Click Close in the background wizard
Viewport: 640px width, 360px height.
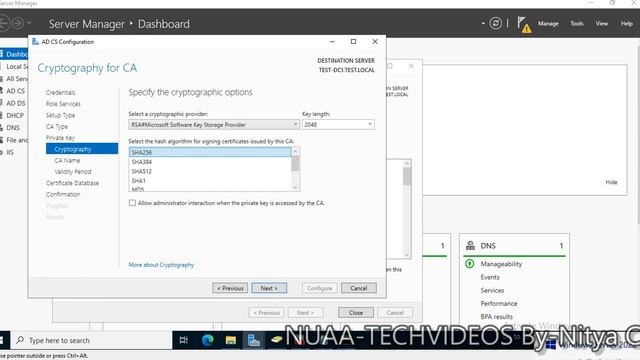pyautogui.click(x=356, y=313)
